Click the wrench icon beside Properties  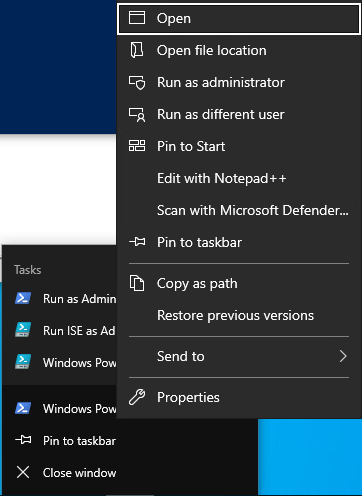(137, 397)
